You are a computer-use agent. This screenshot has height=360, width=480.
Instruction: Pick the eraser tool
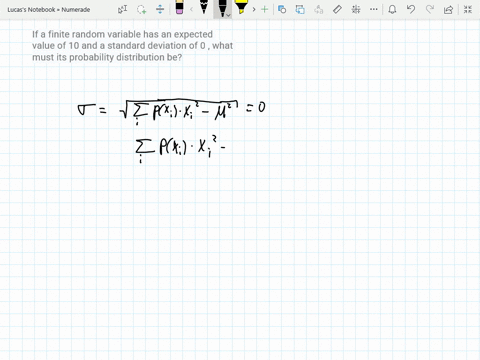pyautogui.click(x=179, y=7)
